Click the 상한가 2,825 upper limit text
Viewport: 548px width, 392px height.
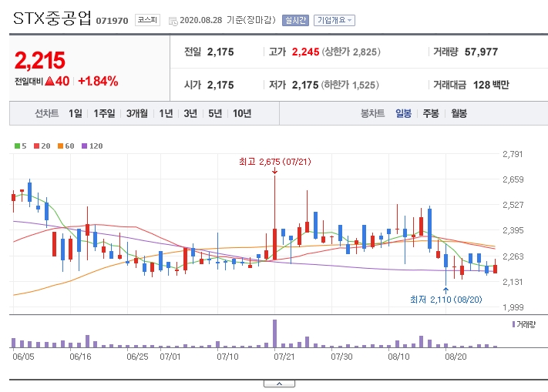[351, 52]
